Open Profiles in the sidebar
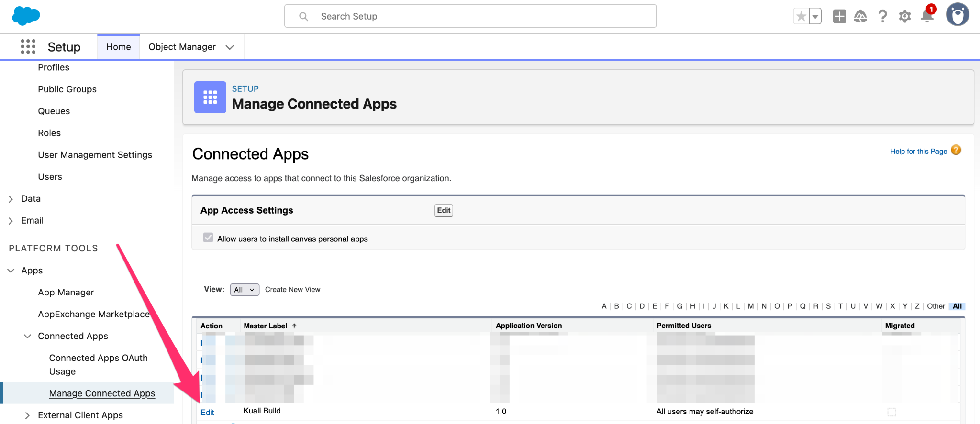The image size is (980, 424). [54, 67]
